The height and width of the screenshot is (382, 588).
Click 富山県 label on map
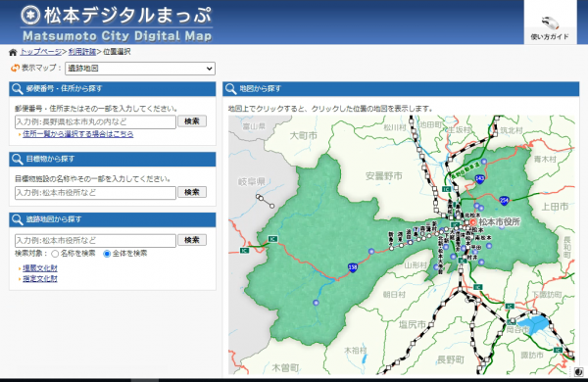point(254,126)
